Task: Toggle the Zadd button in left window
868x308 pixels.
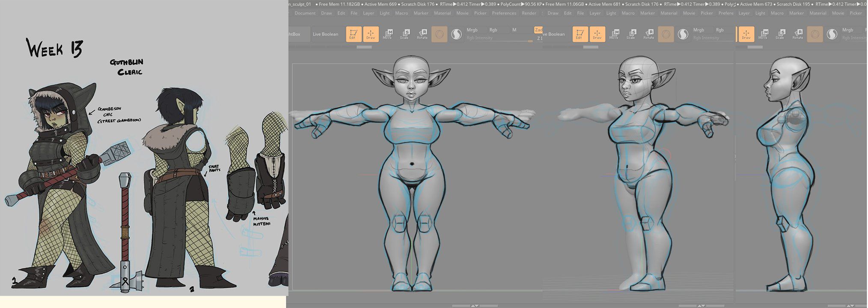Action: (538, 30)
